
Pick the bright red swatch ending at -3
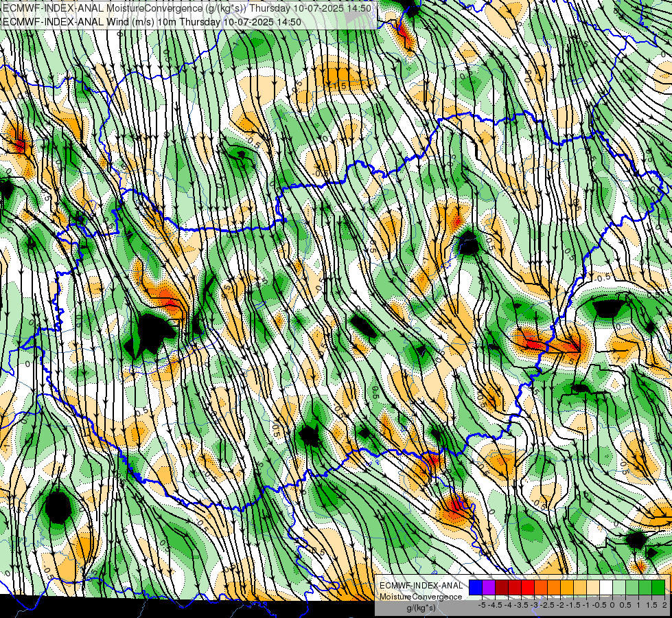[528, 587]
